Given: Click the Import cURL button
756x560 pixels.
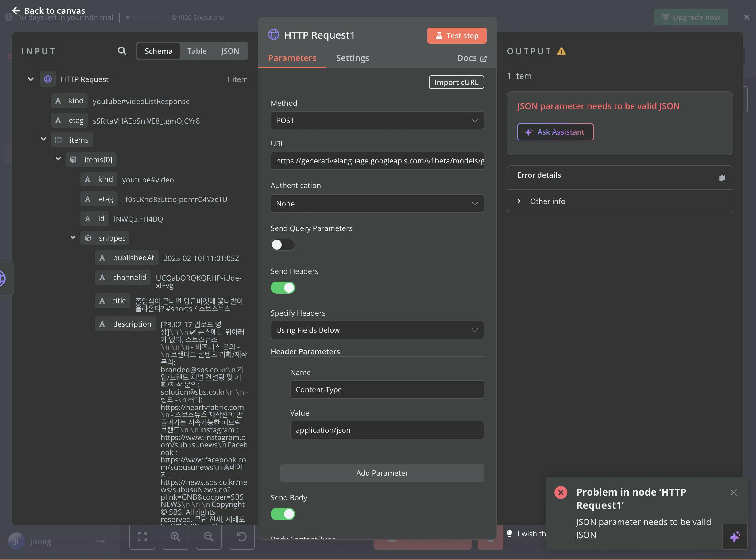Looking at the screenshot, I should [x=456, y=82].
